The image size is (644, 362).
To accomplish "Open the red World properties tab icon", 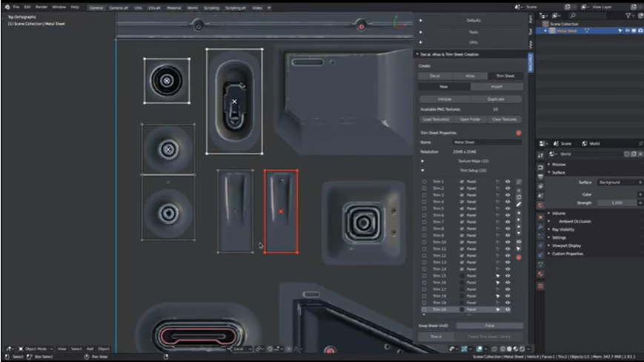I will coord(541,205).
